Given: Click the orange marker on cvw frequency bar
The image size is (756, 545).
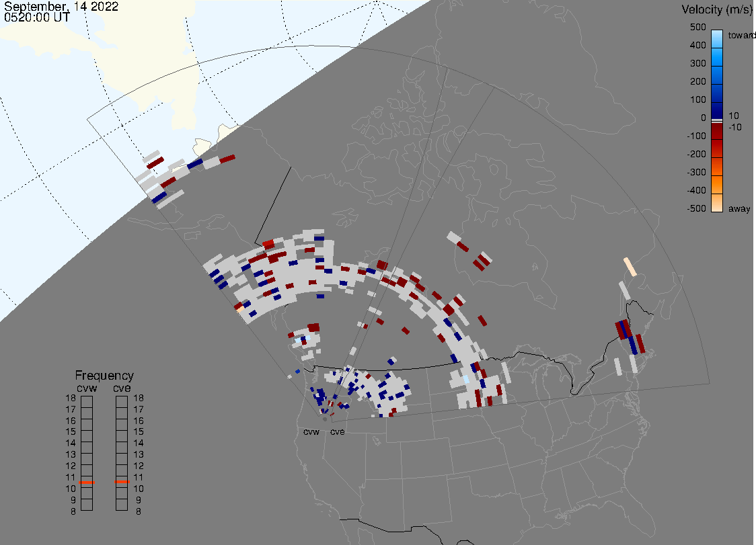Looking at the screenshot, I should point(87,483).
